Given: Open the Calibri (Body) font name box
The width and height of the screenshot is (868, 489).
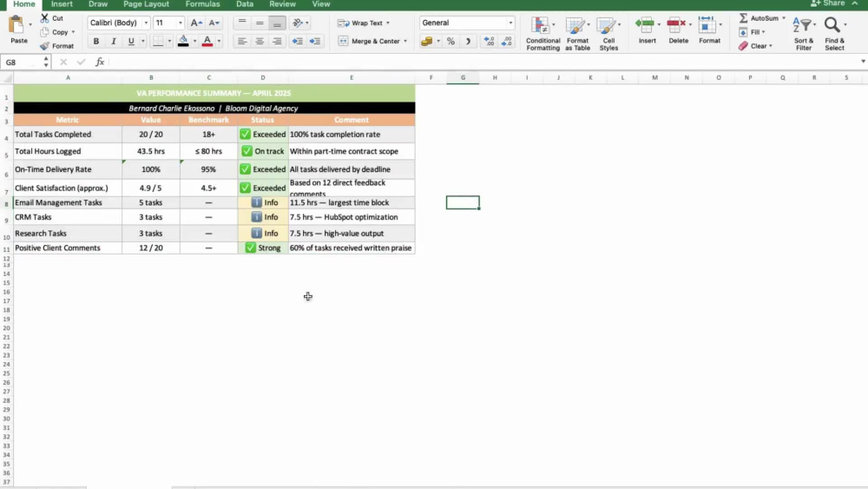Looking at the screenshot, I should (x=118, y=23).
